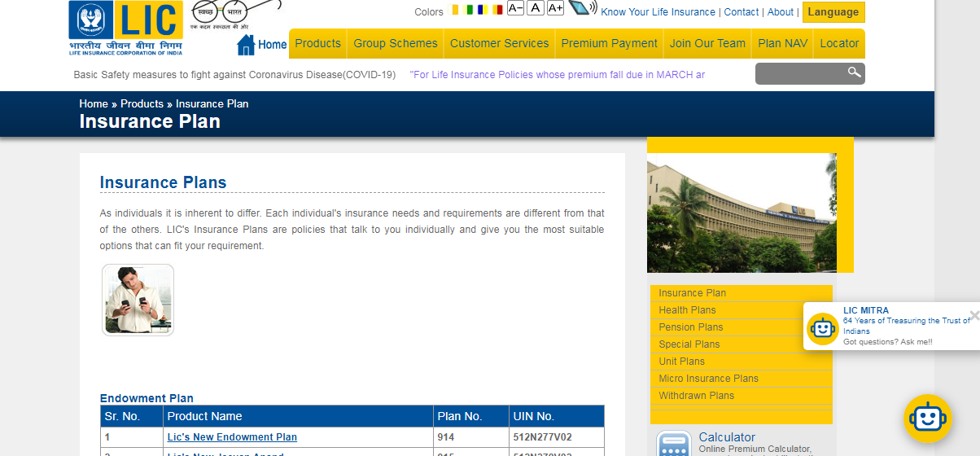Viewport: 980px width, 456px height.
Task: Click the Calculator heading link
Action: 727,437
